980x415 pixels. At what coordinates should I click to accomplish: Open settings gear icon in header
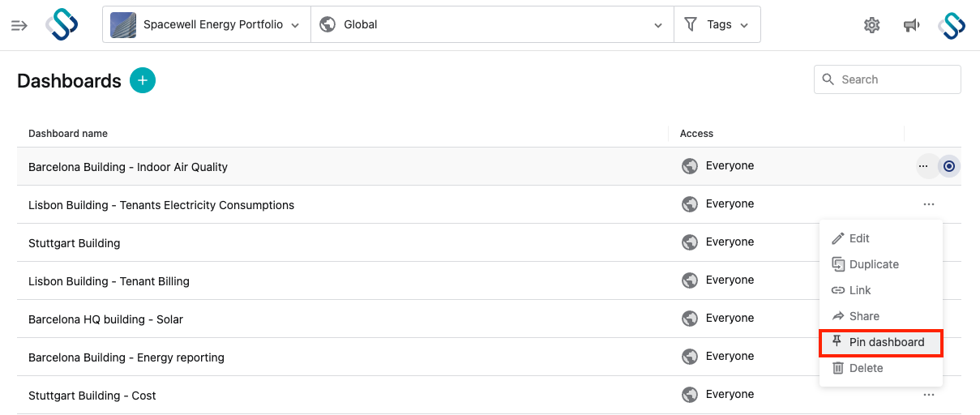pos(872,25)
